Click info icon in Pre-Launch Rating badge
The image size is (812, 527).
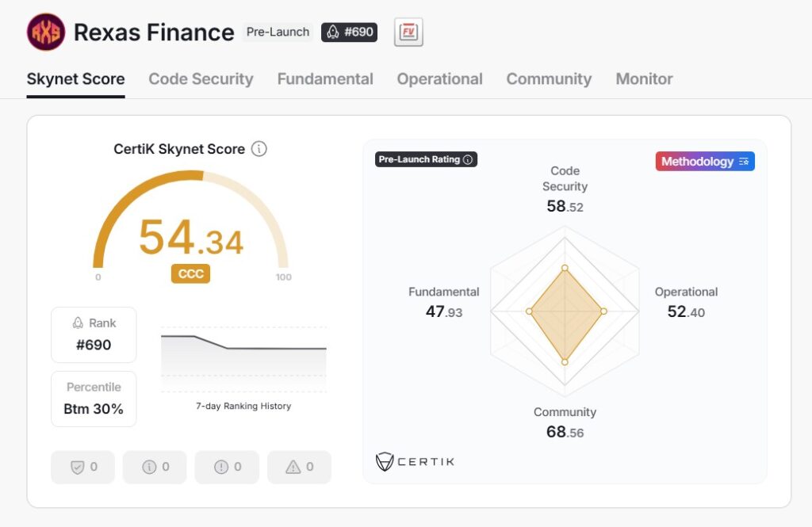point(468,159)
